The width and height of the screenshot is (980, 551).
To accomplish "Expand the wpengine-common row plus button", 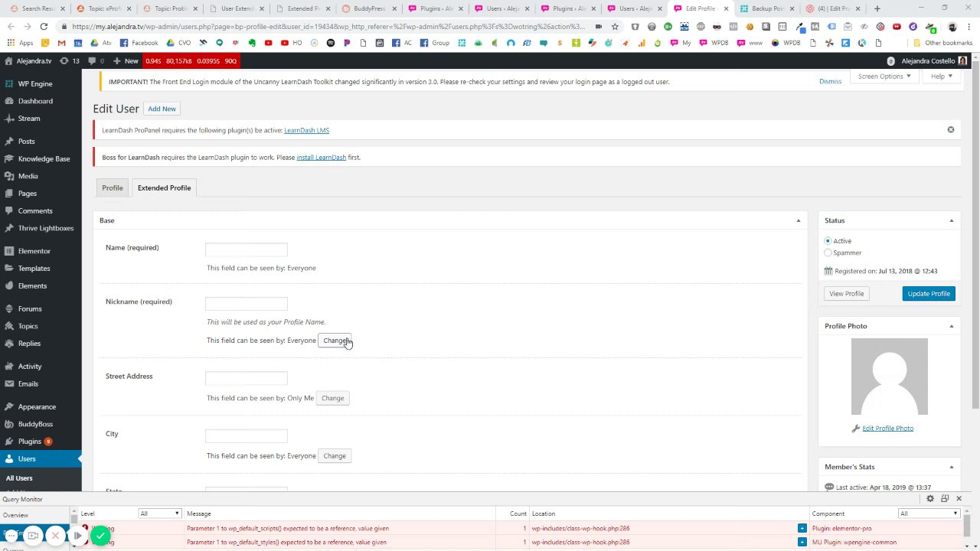I will [x=802, y=543].
